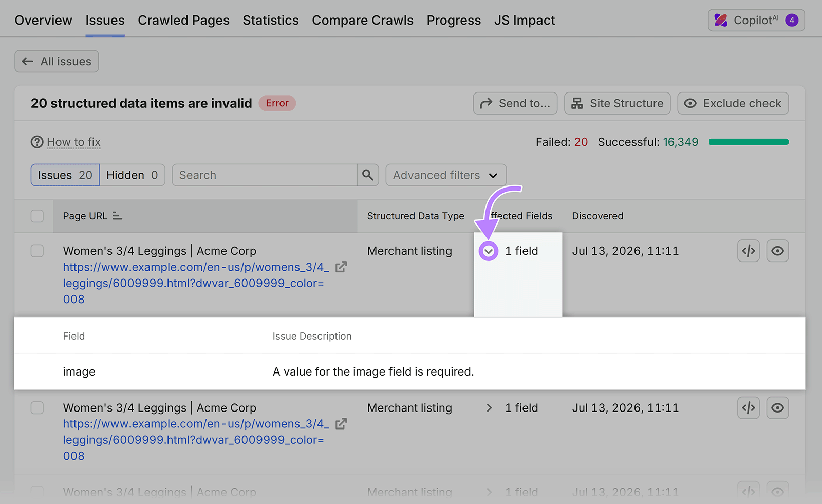Check the first Women's 3/4 Leggings row checkbox
Screen dimensions: 822x504
coord(37,251)
